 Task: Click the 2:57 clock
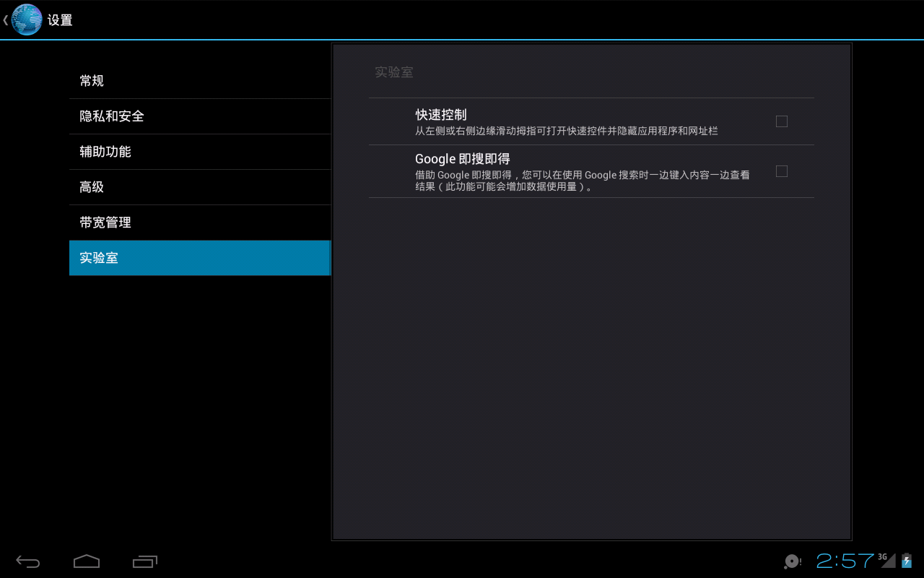coord(845,561)
